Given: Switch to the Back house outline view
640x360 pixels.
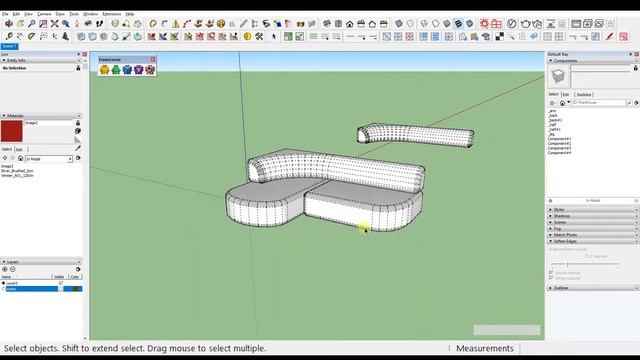Looking at the screenshot, I should (x=372, y=24).
